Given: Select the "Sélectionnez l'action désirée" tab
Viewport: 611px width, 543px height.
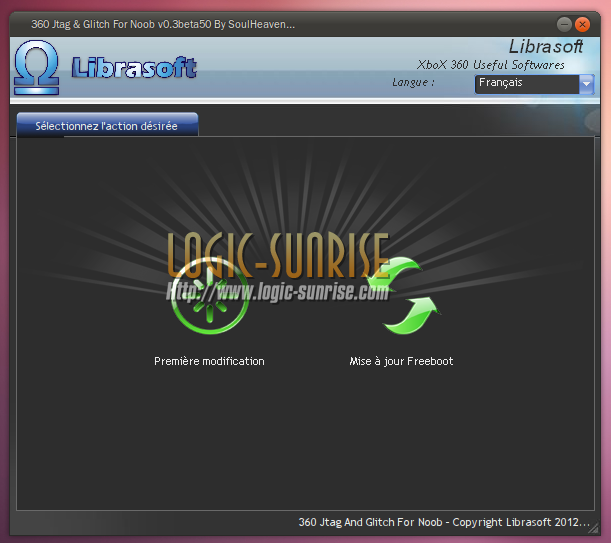Looking at the screenshot, I should tap(107, 126).
